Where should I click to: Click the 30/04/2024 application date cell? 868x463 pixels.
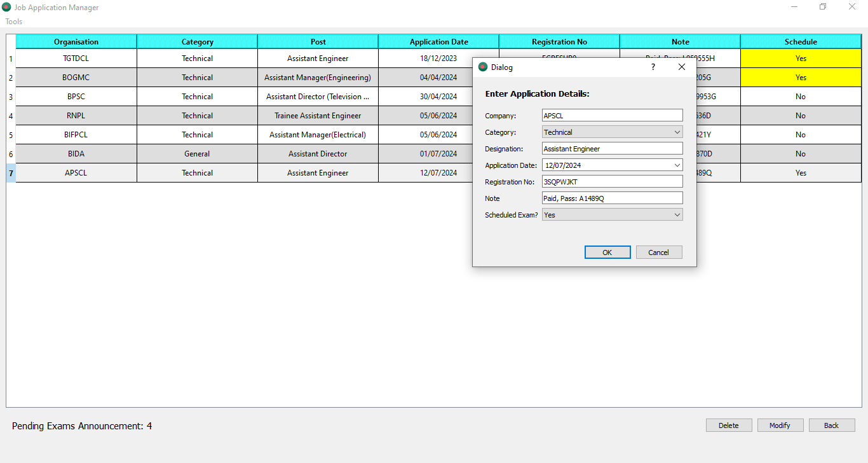[425, 97]
